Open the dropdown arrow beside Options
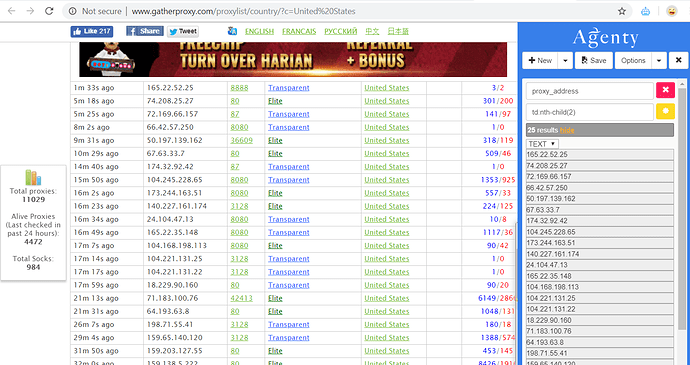 point(659,61)
